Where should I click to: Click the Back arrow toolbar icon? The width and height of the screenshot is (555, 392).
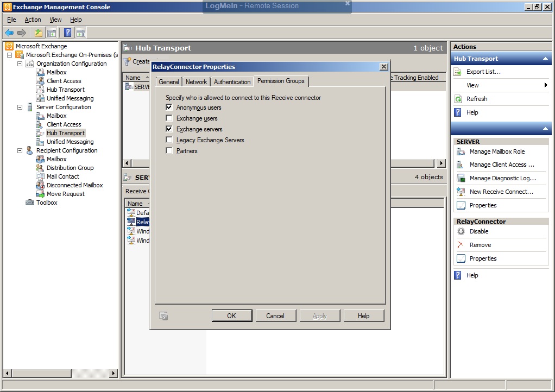(9, 33)
